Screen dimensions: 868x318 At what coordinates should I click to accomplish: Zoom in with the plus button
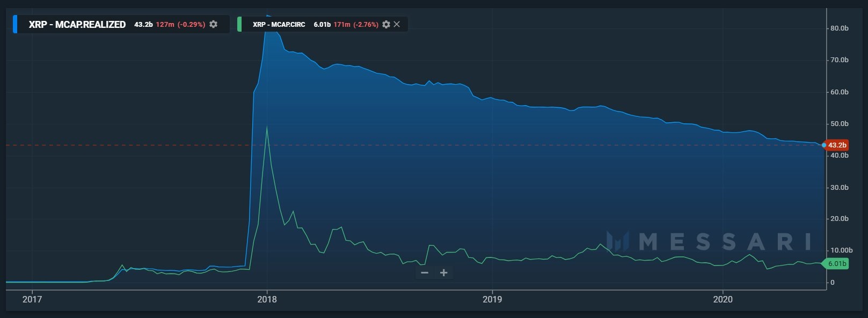443,273
